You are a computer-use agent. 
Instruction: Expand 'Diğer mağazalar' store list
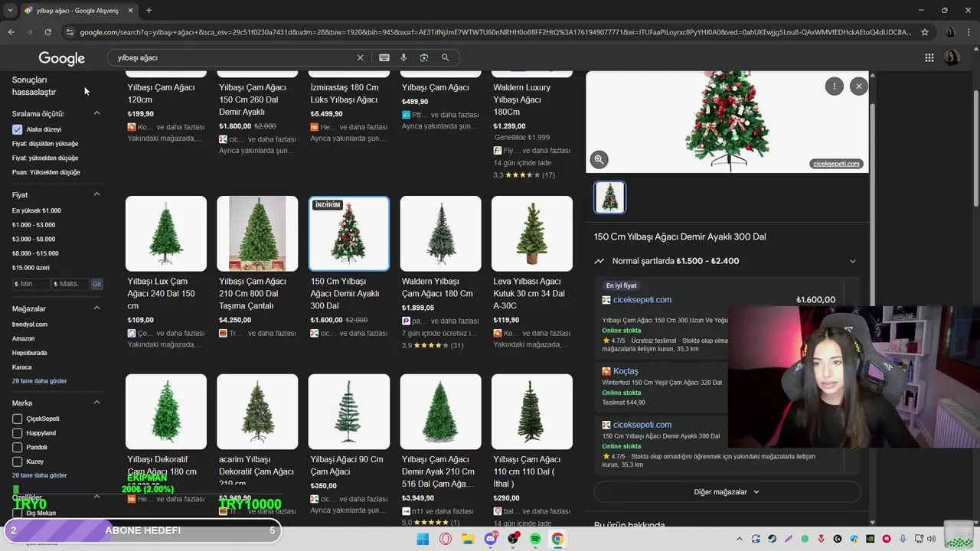pos(727,492)
